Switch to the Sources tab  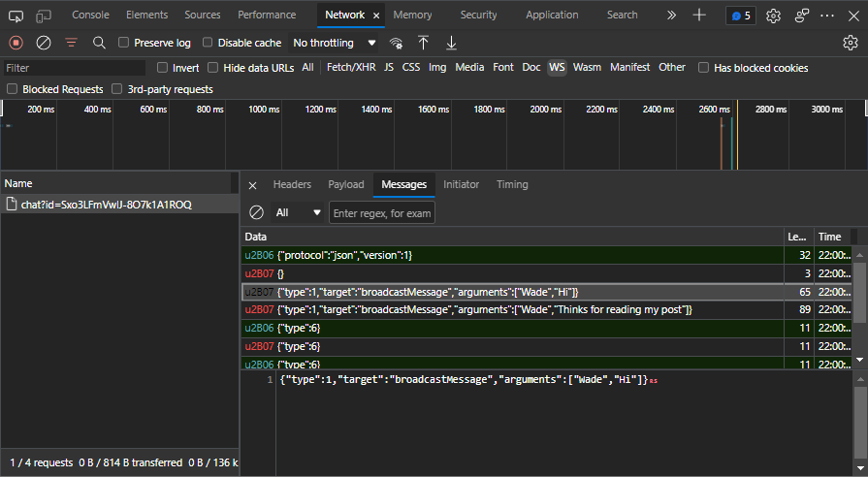tap(203, 15)
